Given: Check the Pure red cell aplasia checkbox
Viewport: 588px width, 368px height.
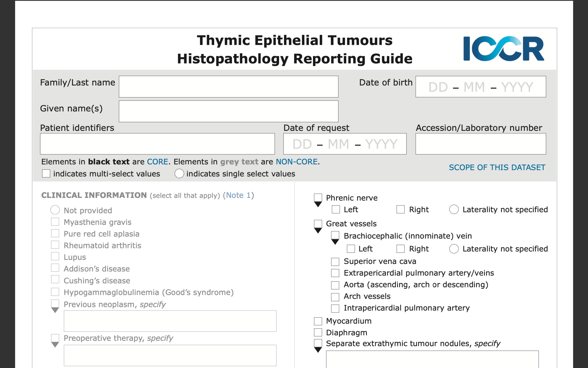Looking at the screenshot, I should coord(55,233).
